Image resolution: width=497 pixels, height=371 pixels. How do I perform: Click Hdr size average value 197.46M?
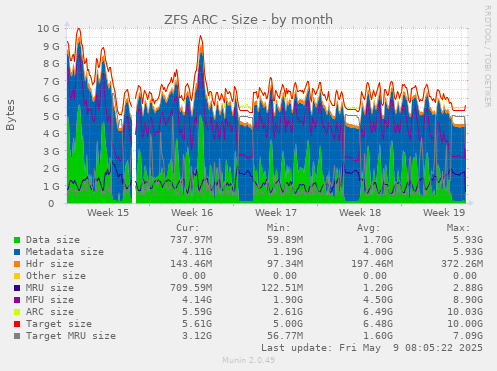tap(372, 264)
